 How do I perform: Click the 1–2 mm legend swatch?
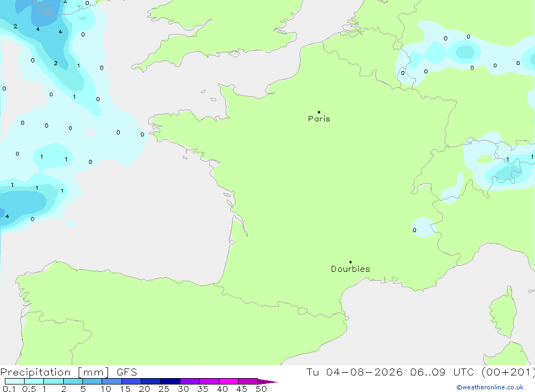click(x=53, y=381)
